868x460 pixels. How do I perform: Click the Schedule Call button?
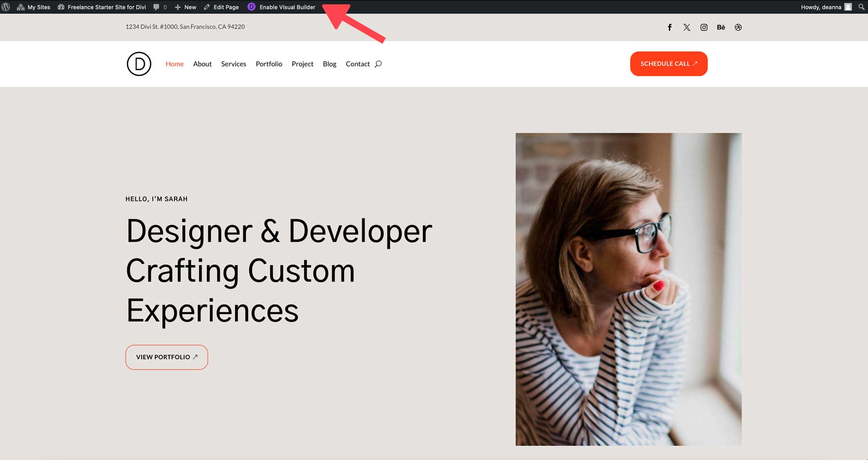668,64
